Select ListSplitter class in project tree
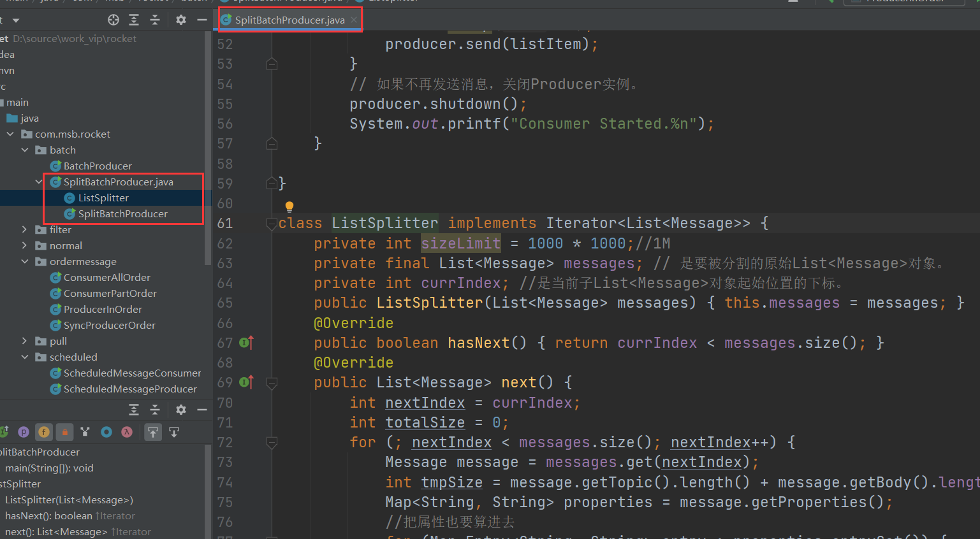Screen dimensions: 980x539 pyautogui.click(x=103, y=198)
